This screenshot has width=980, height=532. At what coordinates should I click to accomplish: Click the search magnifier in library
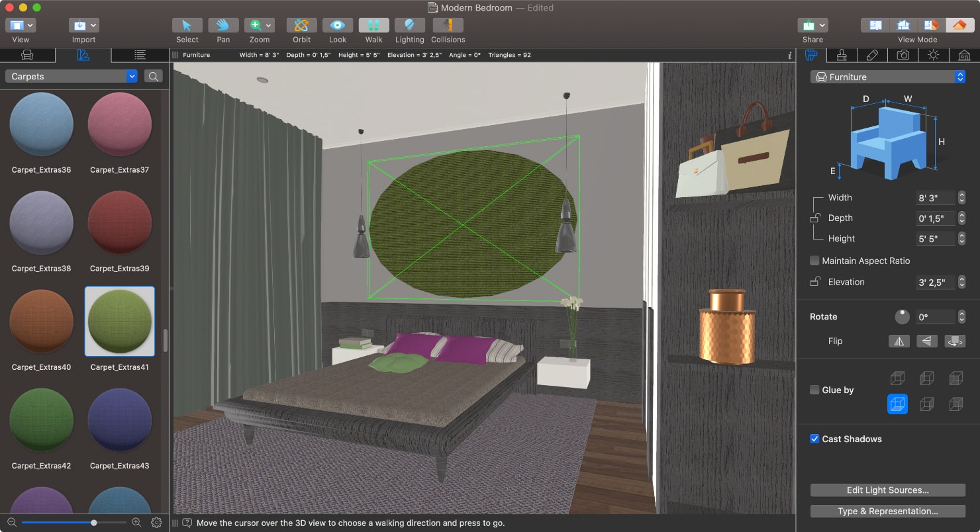(x=153, y=76)
